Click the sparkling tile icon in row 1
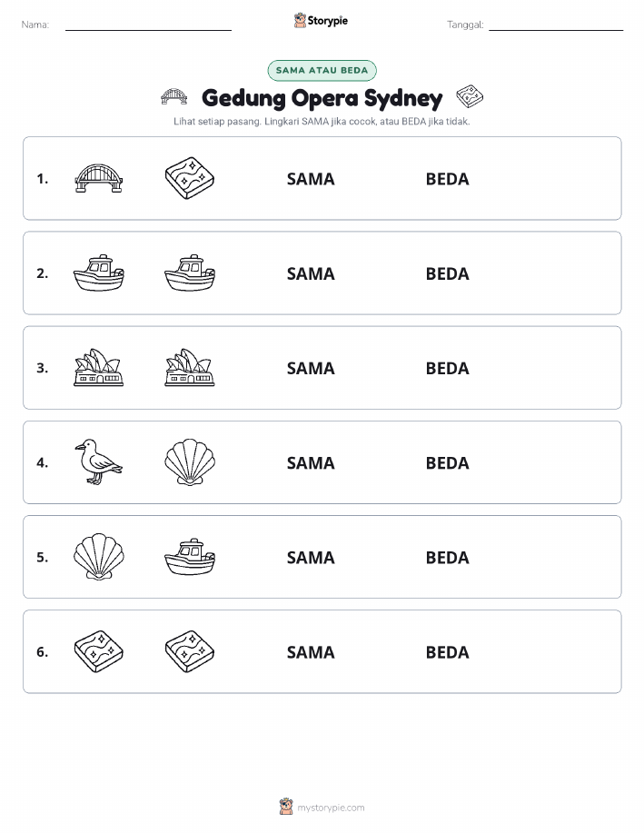The height and width of the screenshot is (833, 644). 190,178
